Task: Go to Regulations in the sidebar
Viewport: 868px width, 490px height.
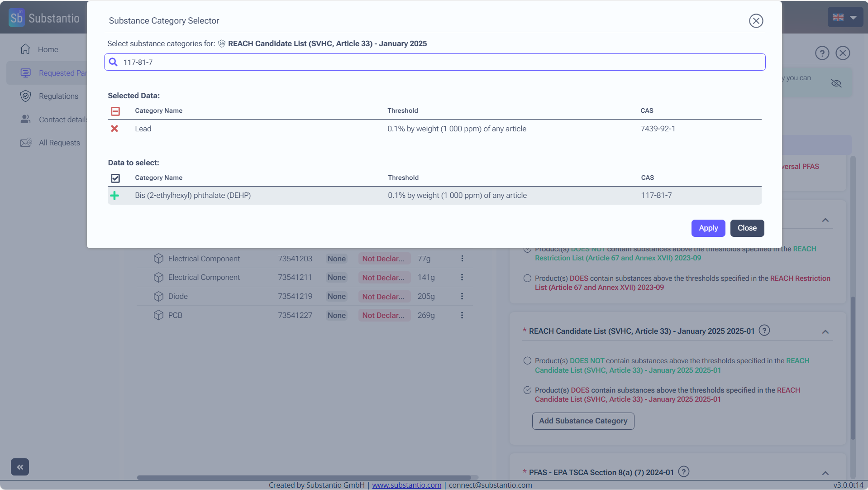Action: 58,96
